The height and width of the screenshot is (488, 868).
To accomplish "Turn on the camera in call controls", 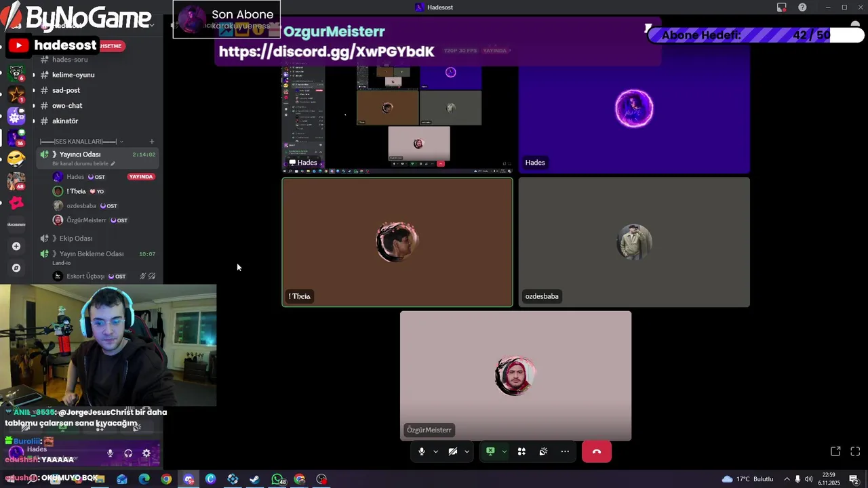I will [452, 451].
